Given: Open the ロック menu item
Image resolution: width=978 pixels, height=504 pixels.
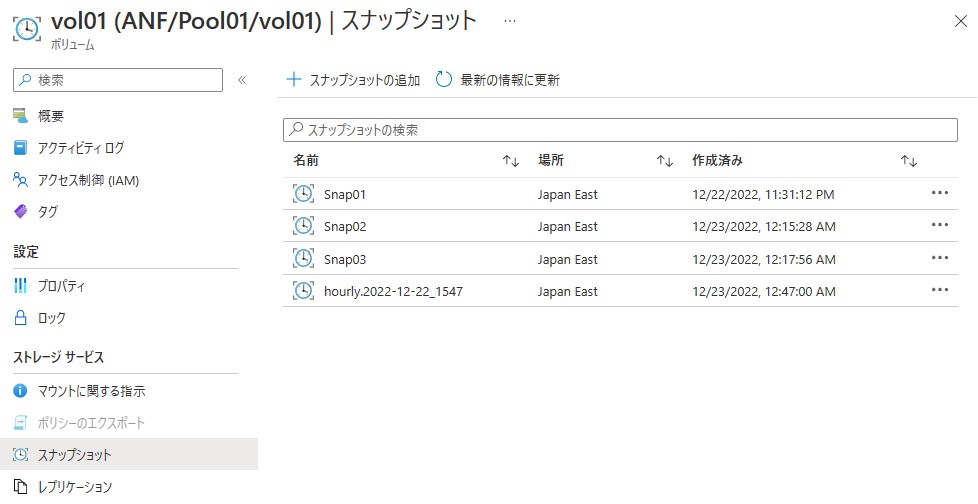Looking at the screenshot, I should 52,318.
